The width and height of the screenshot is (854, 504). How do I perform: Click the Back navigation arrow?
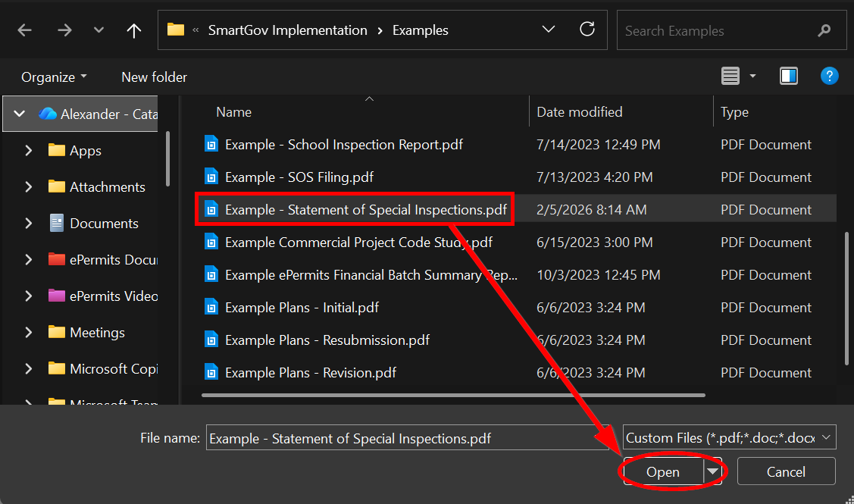25,30
